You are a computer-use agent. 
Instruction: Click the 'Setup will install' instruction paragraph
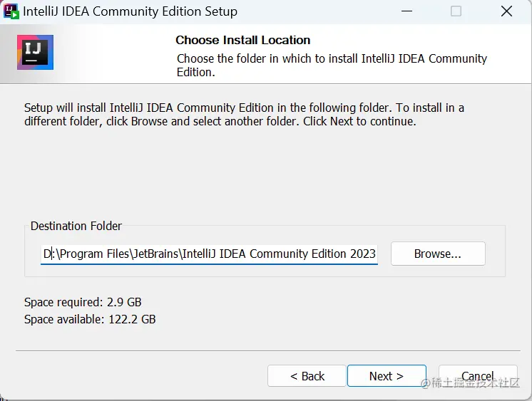tap(244, 114)
